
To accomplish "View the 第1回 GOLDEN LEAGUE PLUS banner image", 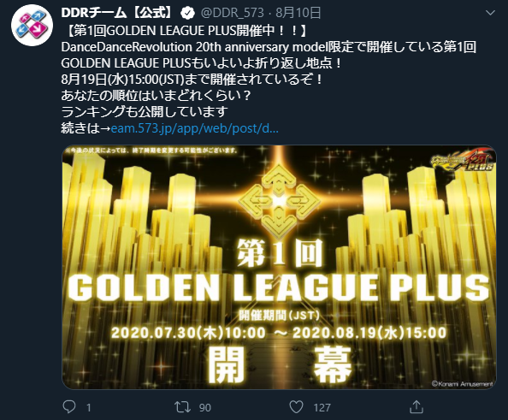I will tap(279, 267).
